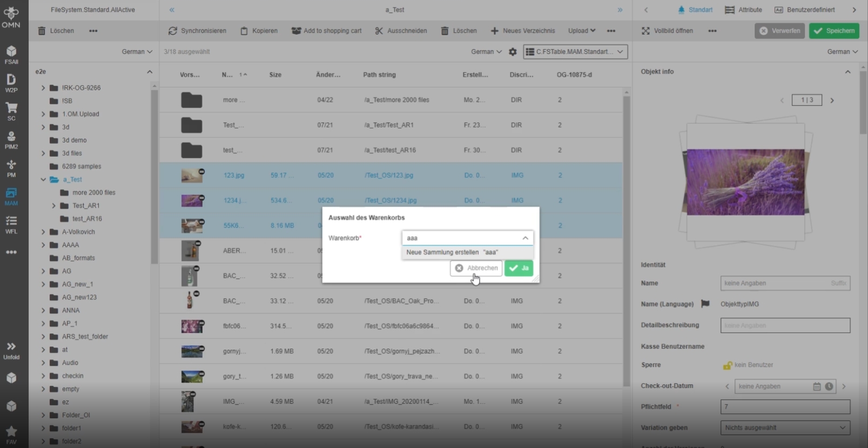Click the Synchronisieren toolbar icon

(x=173, y=31)
